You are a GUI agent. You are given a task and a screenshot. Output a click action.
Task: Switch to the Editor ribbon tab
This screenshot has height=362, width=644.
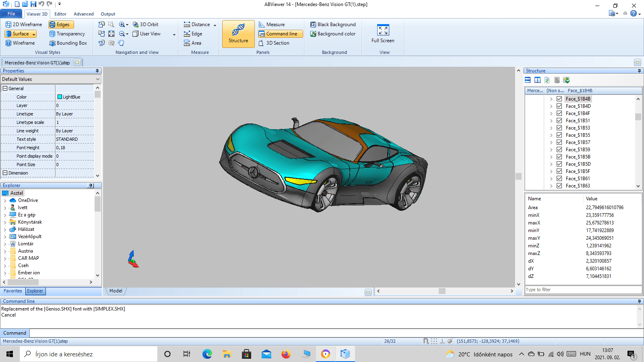coord(60,14)
